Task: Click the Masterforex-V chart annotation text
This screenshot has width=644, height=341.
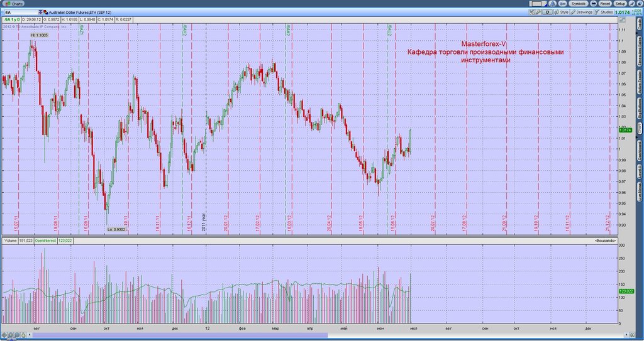Action: point(484,44)
